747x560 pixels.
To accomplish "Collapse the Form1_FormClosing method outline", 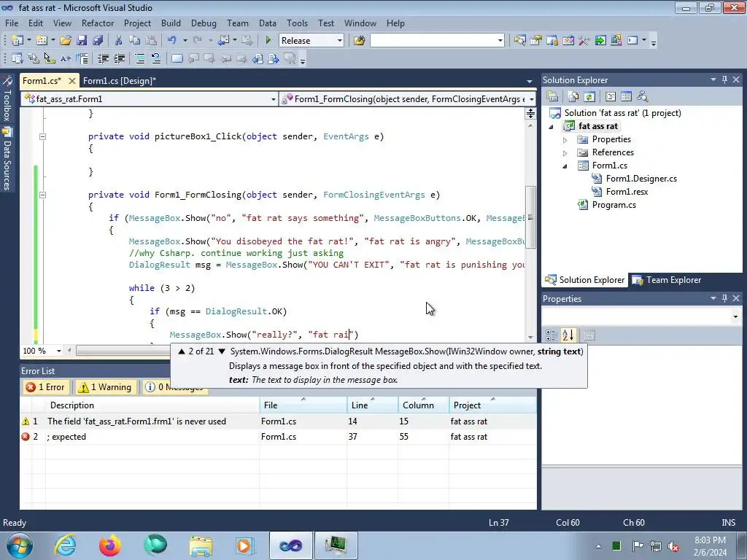I will click(42, 195).
